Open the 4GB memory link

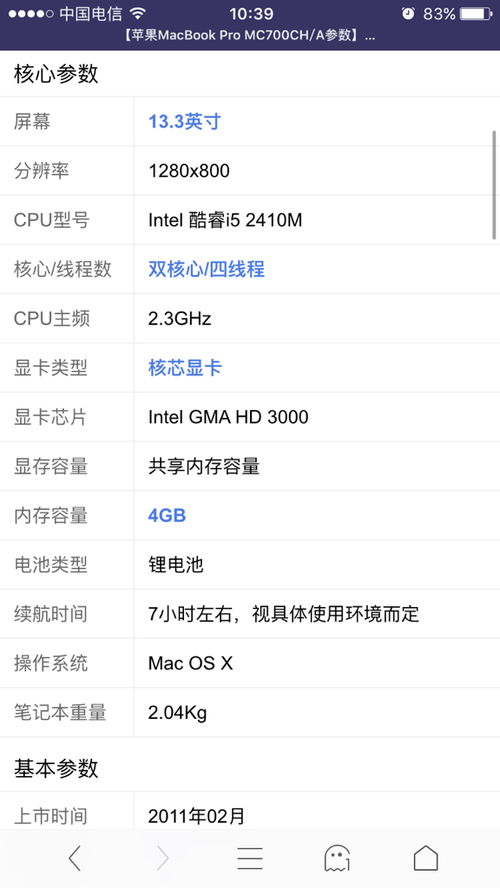167,515
